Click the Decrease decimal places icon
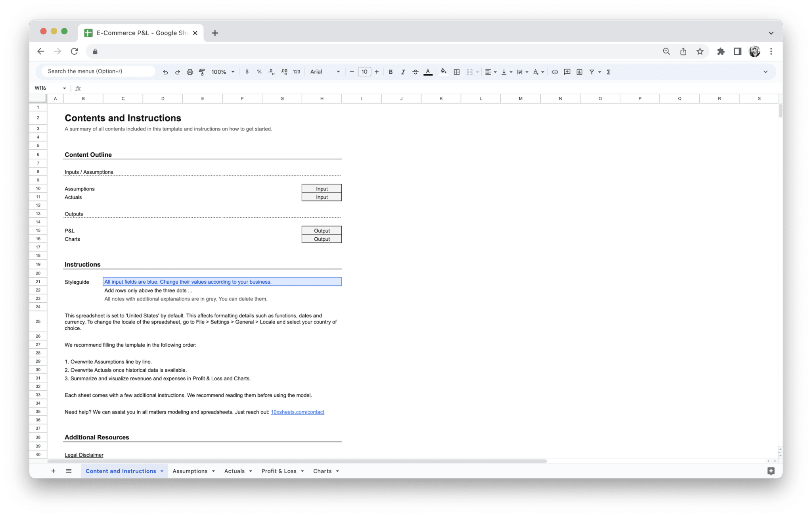This screenshot has height=517, width=812. [271, 72]
